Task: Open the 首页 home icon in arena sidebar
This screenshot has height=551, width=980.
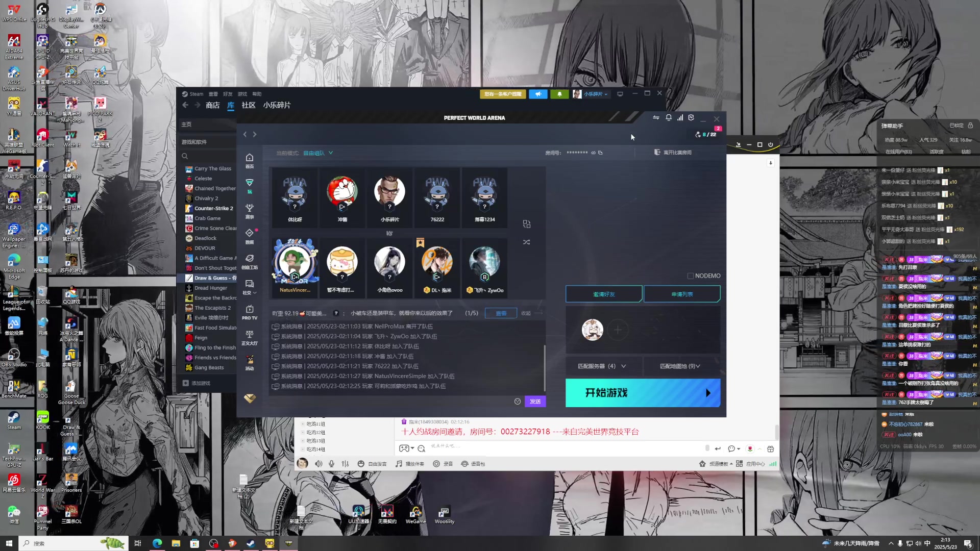Action: (250, 160)
